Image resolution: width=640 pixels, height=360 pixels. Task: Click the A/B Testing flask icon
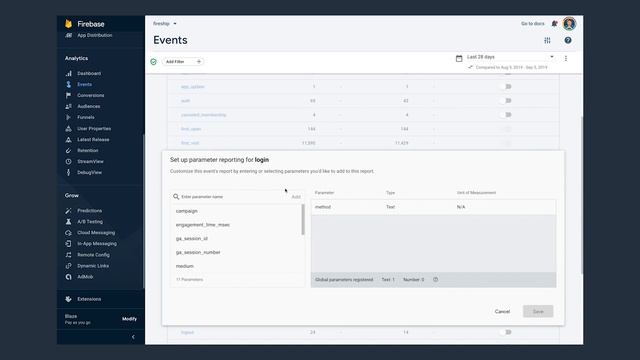(x=69, y=222)
